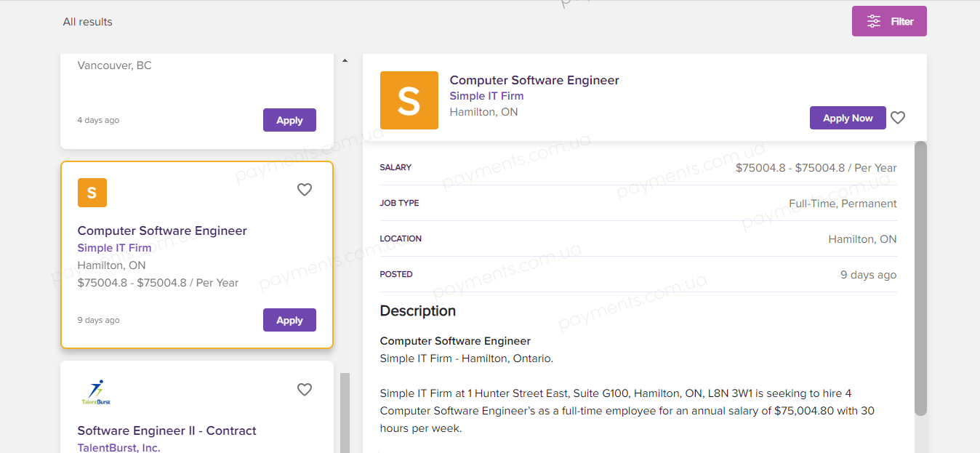The image size is (980, 453).
Task: Click the '4 days ago' posting date
Action: tap(98, 120)
